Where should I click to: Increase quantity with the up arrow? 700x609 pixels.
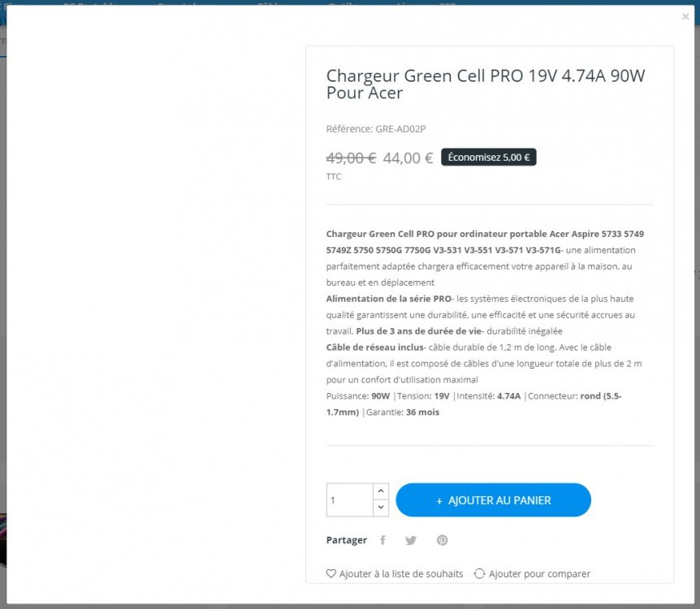click(x=381, y=491)
